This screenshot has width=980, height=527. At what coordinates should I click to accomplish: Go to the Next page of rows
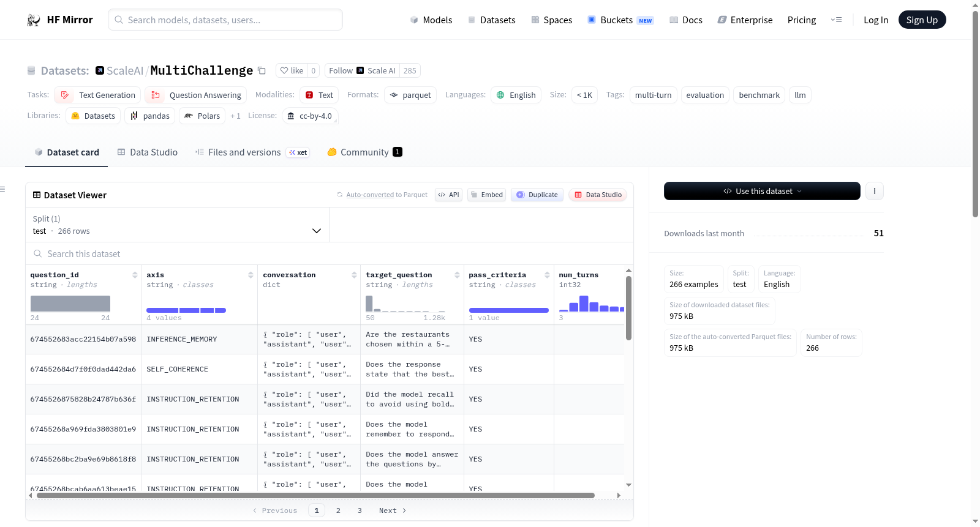393,510
